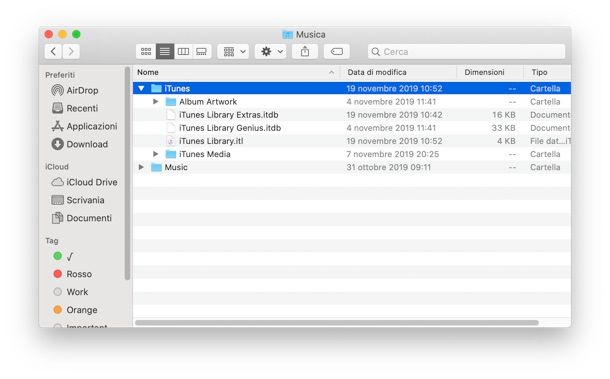The height and width of the screenshot is (379, 610).
Task: Select iTunes Library Extras.itdb file
Action: click(228, 115)
